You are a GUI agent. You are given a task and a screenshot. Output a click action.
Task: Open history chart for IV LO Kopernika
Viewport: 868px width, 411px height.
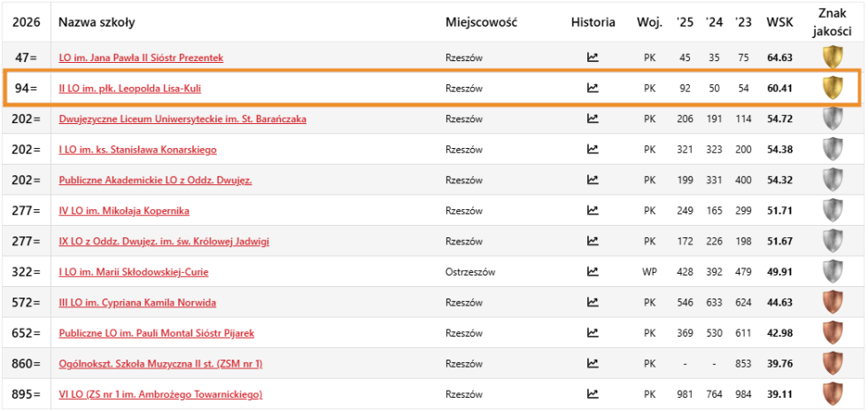tap(593, 211)
